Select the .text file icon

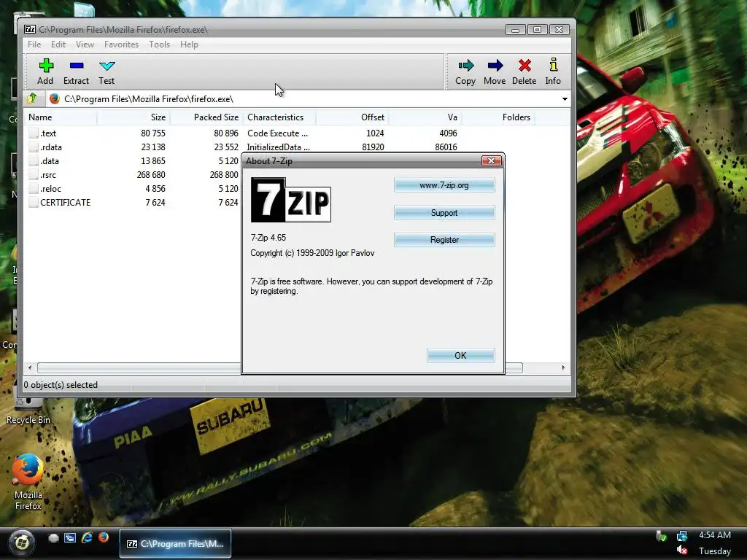click(33, 133)
